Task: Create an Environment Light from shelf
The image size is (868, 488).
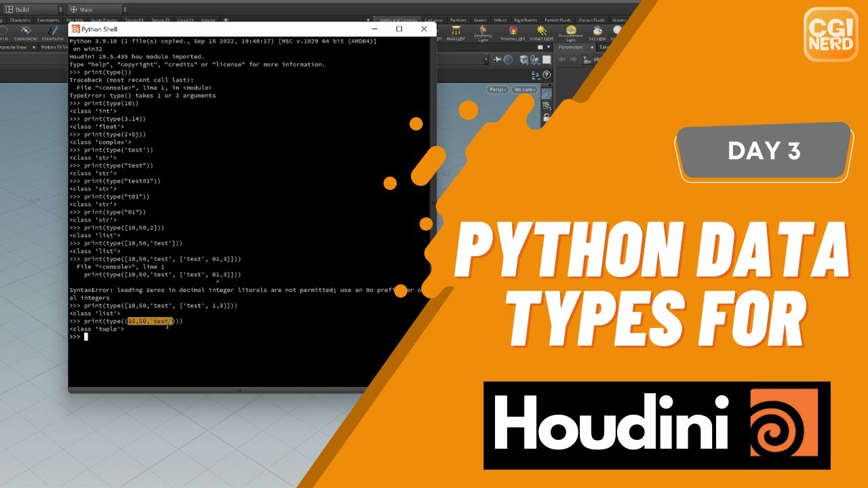Action: pyautogui.click(x=571, y=33)
